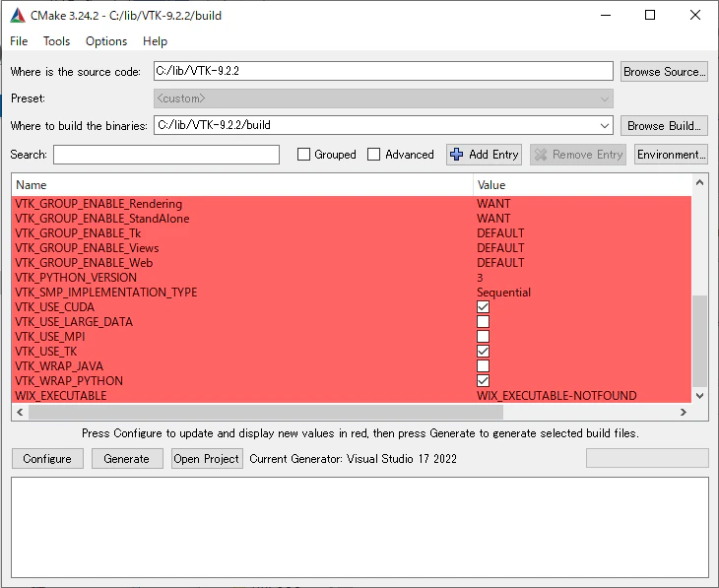Click the Configure button
The width and height of the screenshot is (719, 588).
pyautogui.click(x=47, y=459)
